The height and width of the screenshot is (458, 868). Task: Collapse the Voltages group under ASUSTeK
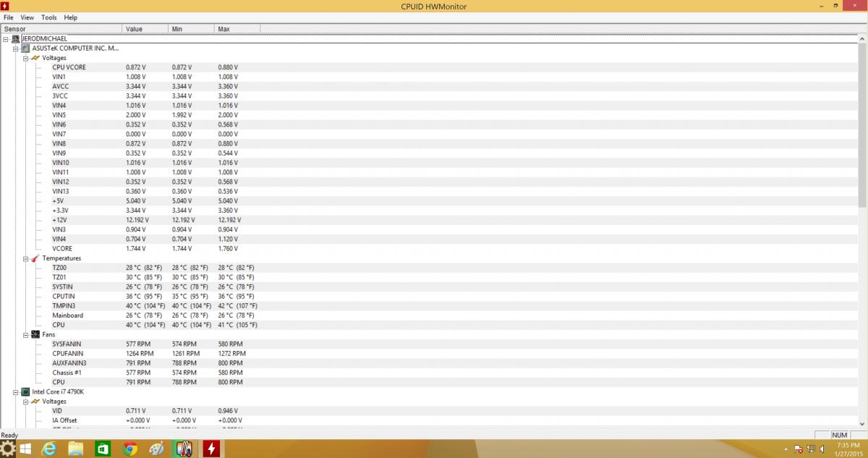tap(26, 58)
